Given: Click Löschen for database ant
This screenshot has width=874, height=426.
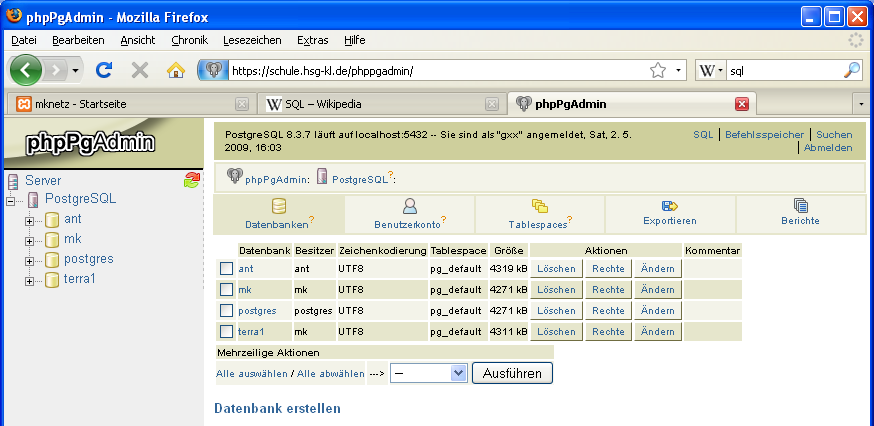Looking at the screenshot, I should point(556,269).
